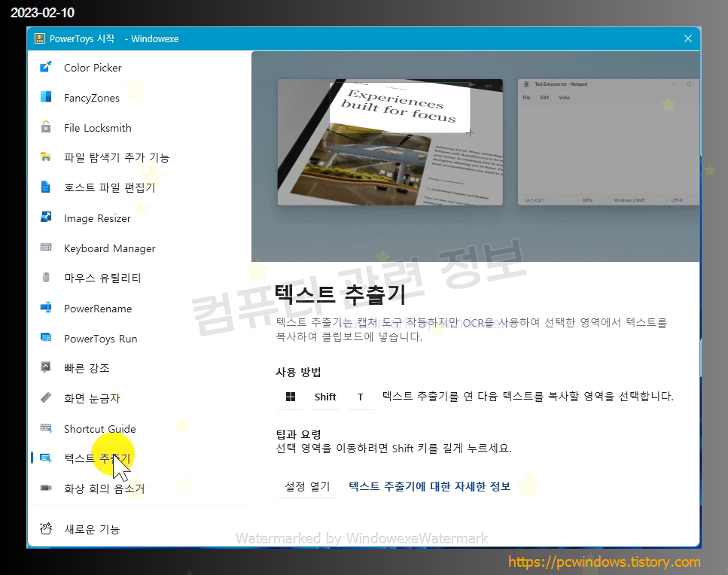This screenshot has height=575, width=728.
Task: Click the 화상 회의 음소거 camera icon
Action: pos(45,488)
